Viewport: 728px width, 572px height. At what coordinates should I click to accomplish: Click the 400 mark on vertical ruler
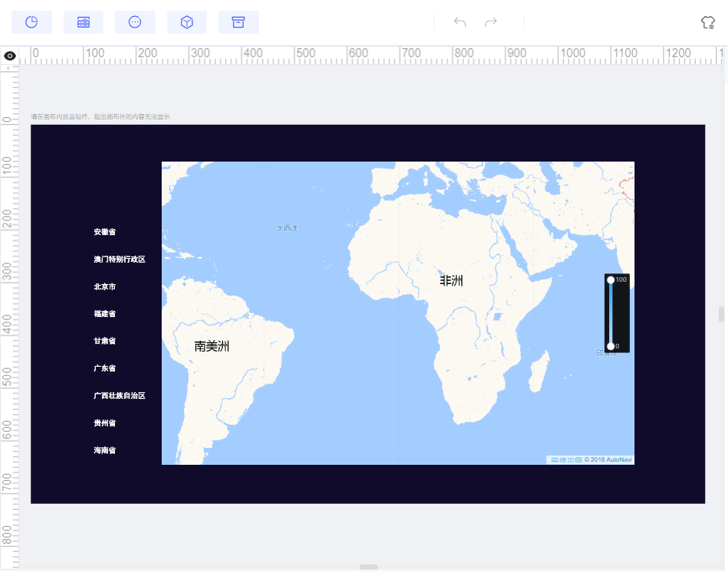pos(7,324)
